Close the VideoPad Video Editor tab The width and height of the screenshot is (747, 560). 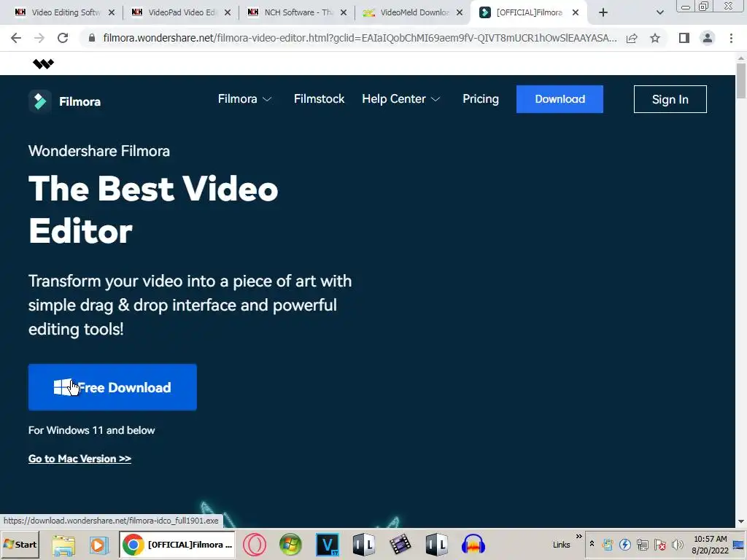(x=228, y=13)
